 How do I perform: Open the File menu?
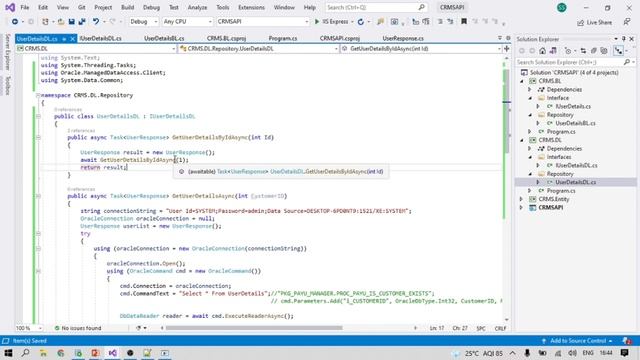24,7
